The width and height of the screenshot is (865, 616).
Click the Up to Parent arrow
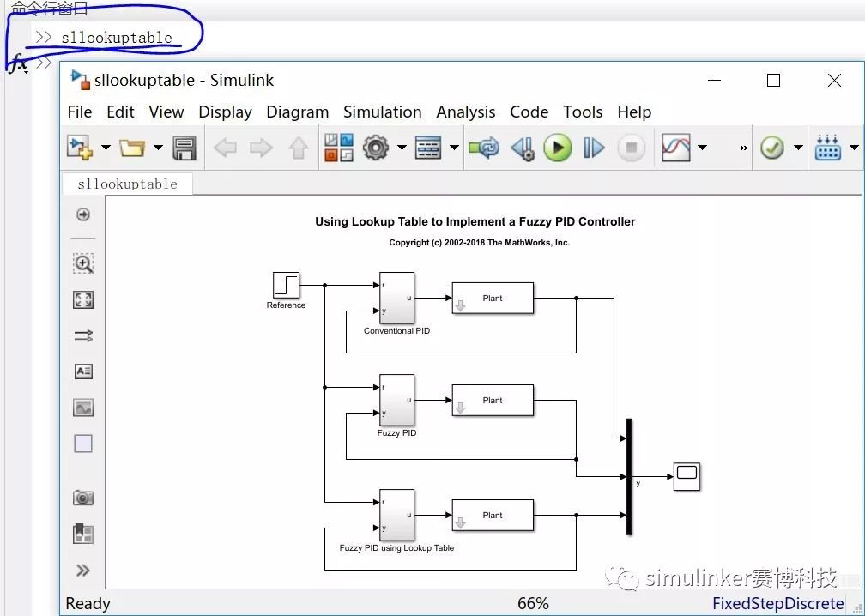pyautogui.click(x=299, y=148)
